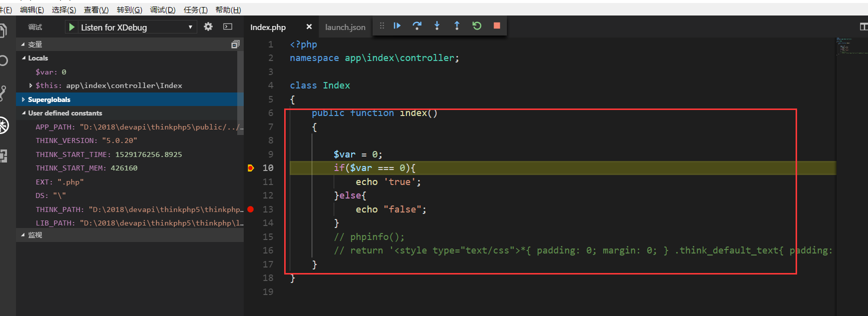Open the Debug view in activity bar
The width and height of the screenshot is (868, 316).
coord(3,125)
